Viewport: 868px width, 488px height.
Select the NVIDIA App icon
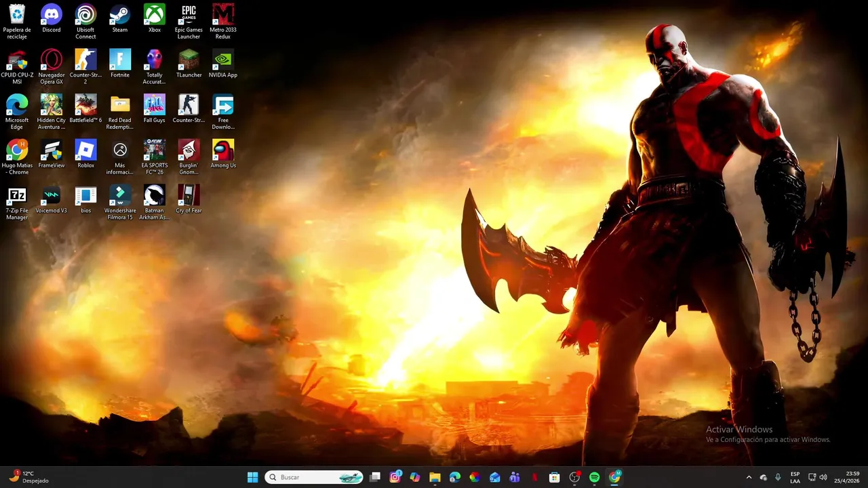[x=223, y=64]
